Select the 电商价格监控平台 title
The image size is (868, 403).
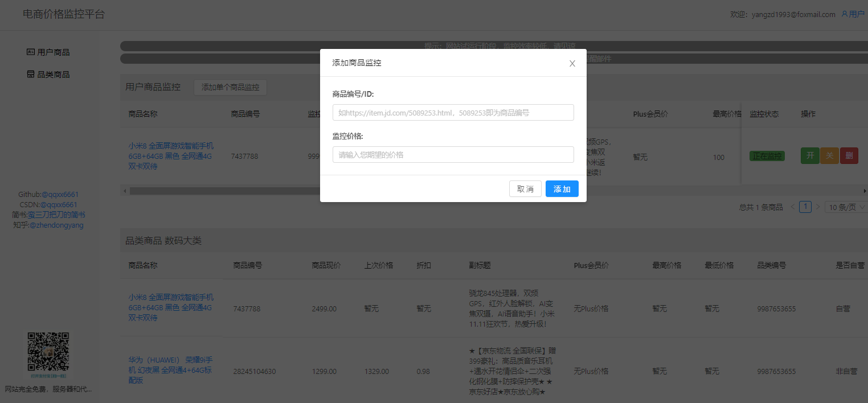[x=64, y=14]
